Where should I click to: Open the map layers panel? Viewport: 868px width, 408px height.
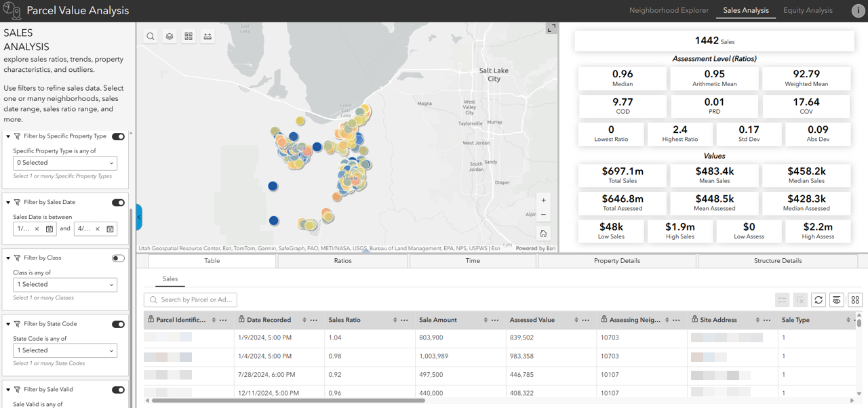pyautogui.click(x=169, y=36)
